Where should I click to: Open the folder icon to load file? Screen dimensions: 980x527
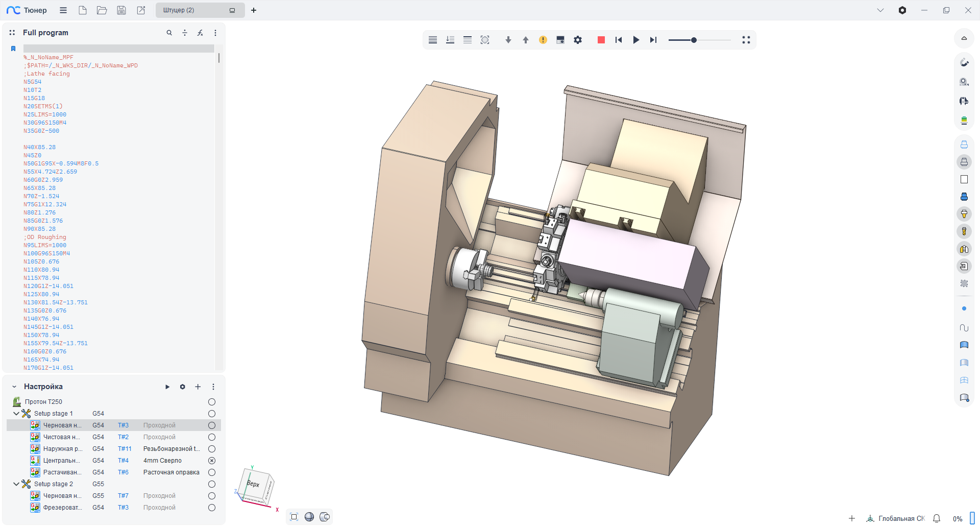(102, 10)
